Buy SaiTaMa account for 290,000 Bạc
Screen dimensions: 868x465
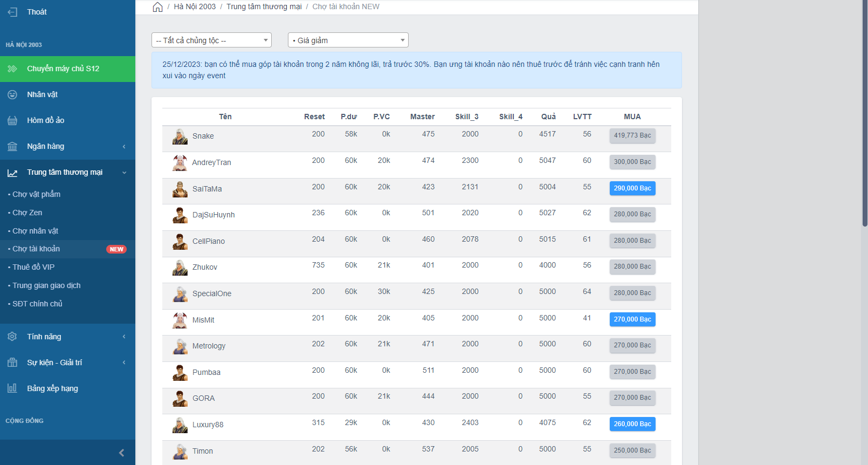632,188
